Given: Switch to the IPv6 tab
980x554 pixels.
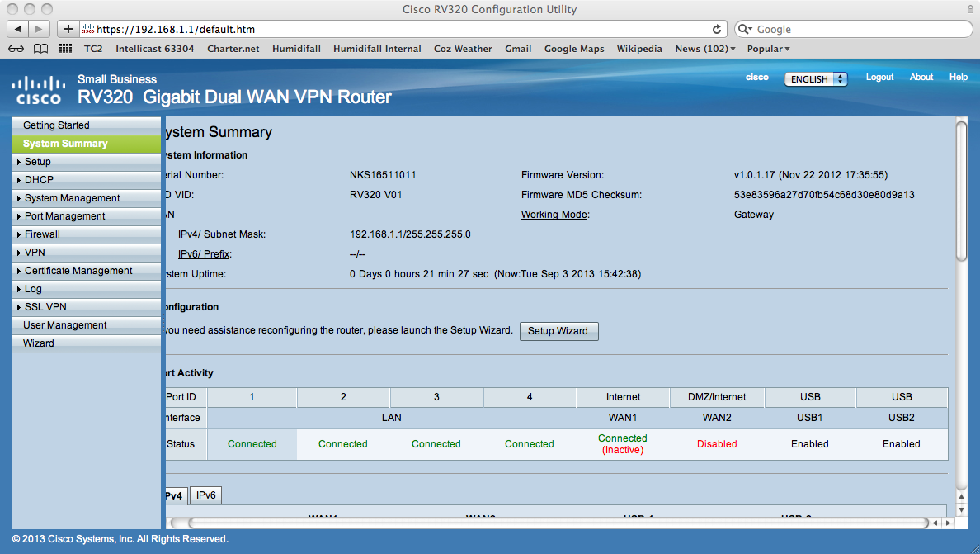Looking at the screenshot, I should (205, 495).
